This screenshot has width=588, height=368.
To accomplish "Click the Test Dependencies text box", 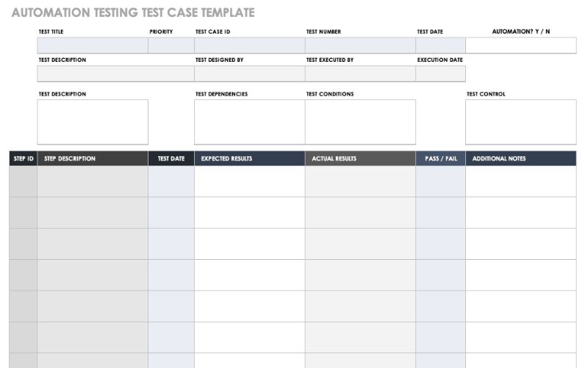I will click(249, 122).
